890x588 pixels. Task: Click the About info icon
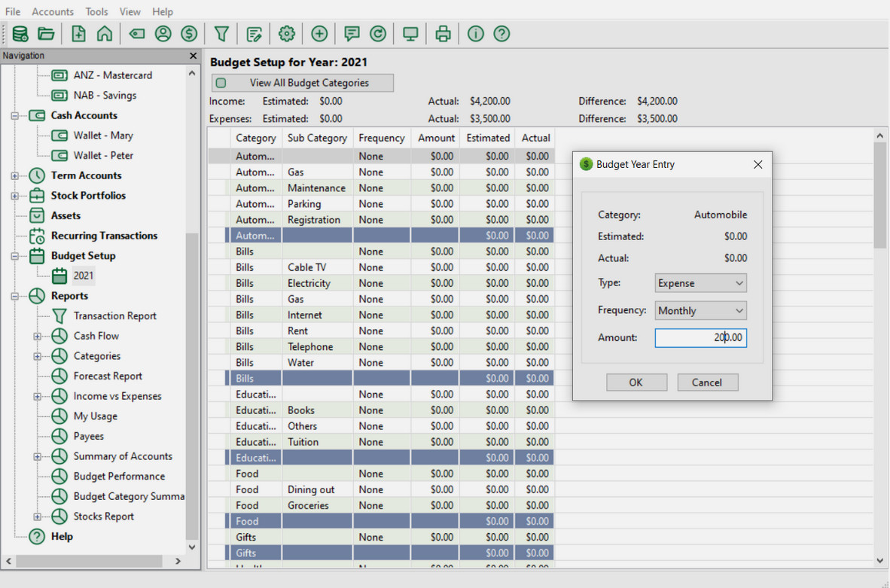coord(476,34)
